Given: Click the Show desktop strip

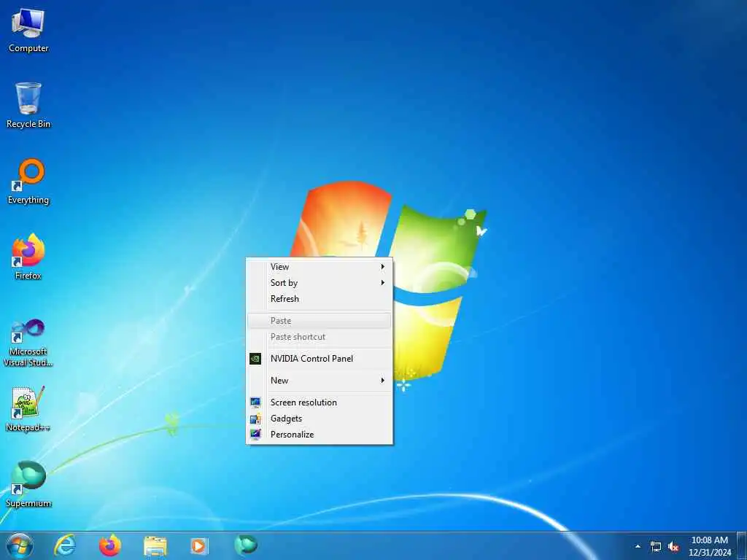Looking at the screenshot, I should (x=742, y=546).
